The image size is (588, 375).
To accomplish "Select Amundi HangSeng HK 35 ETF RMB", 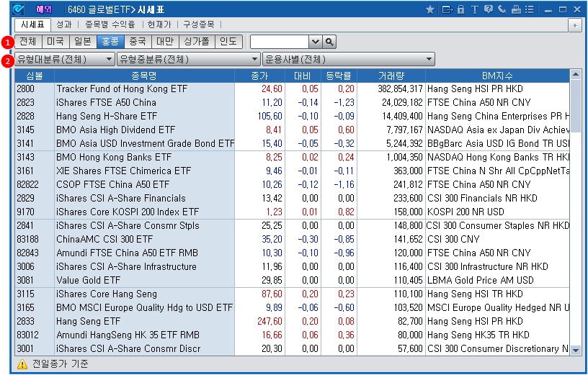I will click(292, 335).
